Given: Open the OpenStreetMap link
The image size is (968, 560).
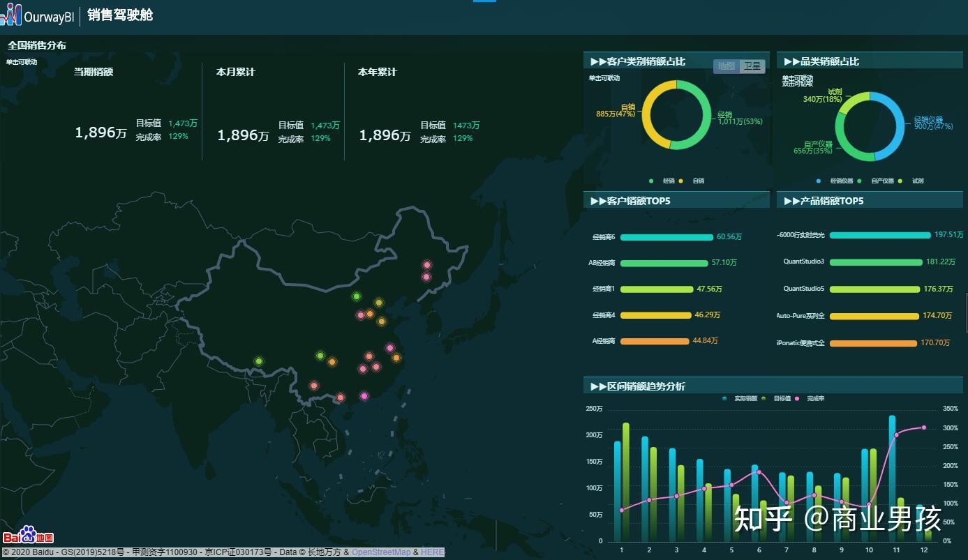Looking at the screenshot, I should point(381,551).
